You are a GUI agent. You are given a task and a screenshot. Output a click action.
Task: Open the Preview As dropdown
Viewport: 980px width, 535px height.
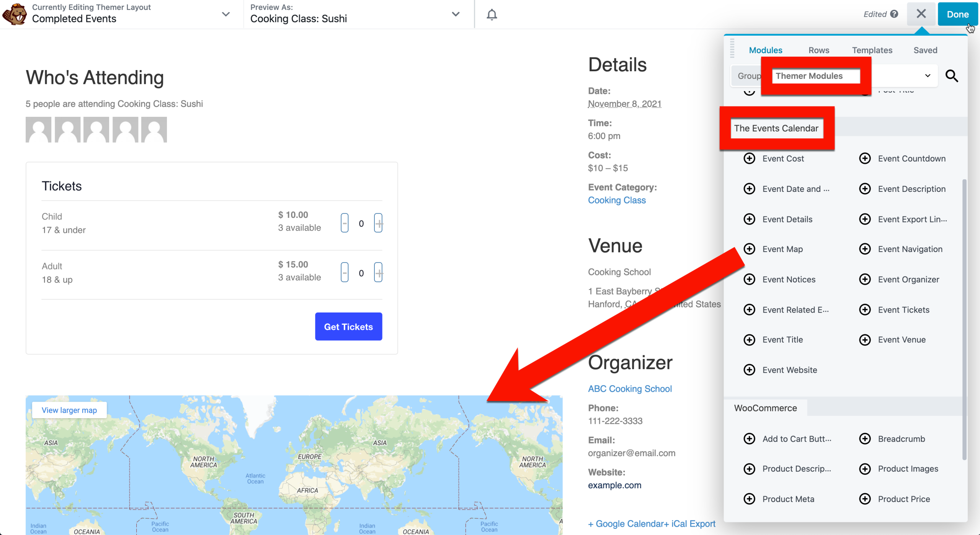click(x=456, y=14)
